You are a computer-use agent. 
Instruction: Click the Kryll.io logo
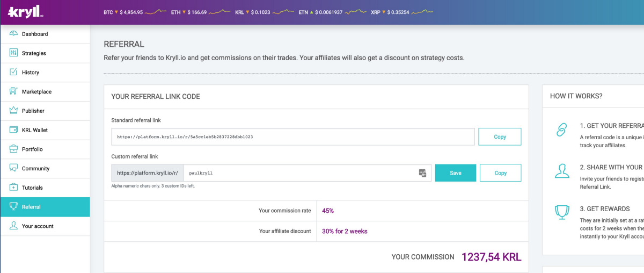[26, 12]
